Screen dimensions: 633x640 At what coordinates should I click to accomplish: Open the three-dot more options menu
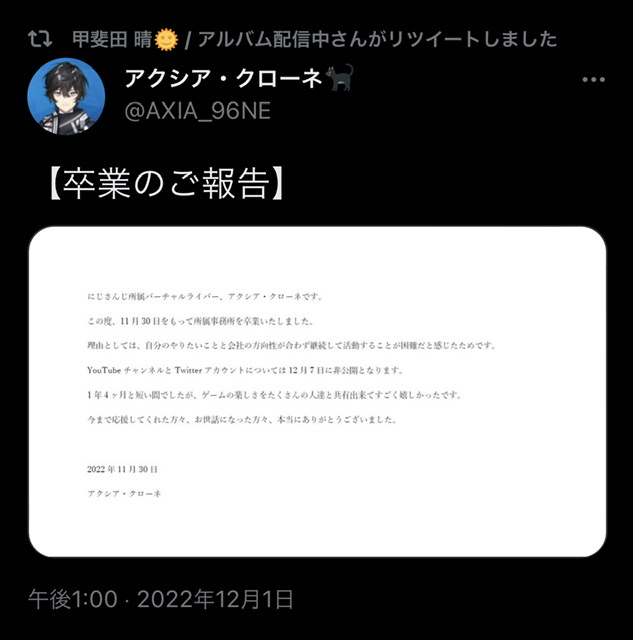593,80
